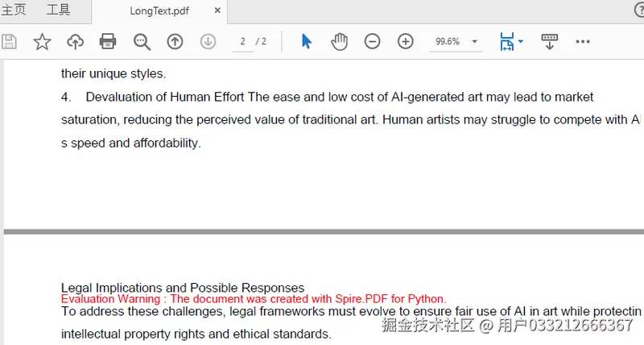Image resolution: width=644 pixels, height=345 pixels.
Task: Click the Fit width page icon
Action: click(507, 42)
